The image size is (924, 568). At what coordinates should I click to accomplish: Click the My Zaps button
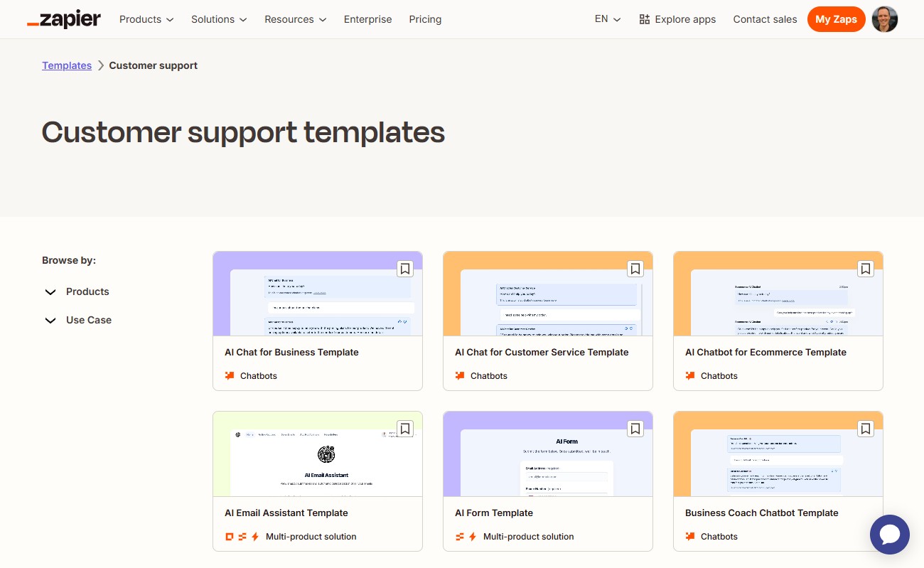(837, 19)
